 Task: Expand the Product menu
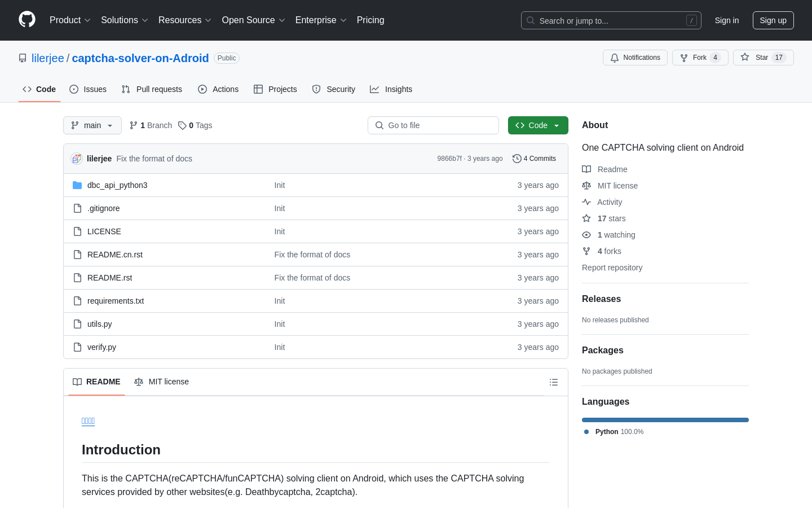(x=70, y=20)
